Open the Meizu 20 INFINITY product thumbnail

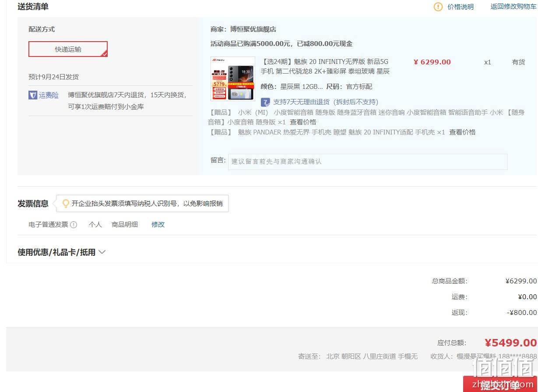[x=233, y=79]
